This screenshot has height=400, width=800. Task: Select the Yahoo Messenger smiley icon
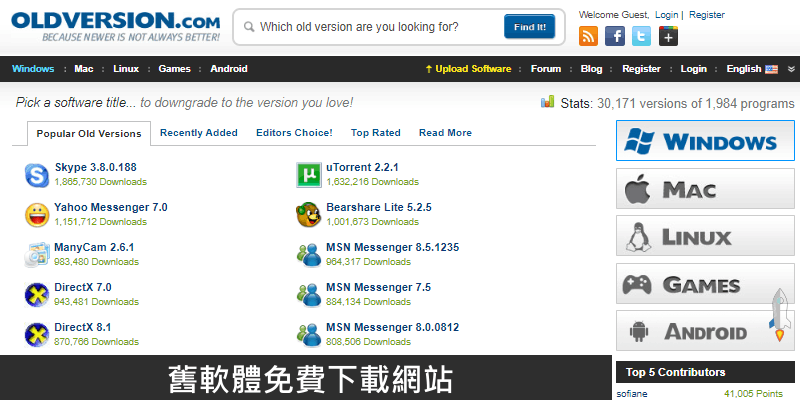click(37, 214)
